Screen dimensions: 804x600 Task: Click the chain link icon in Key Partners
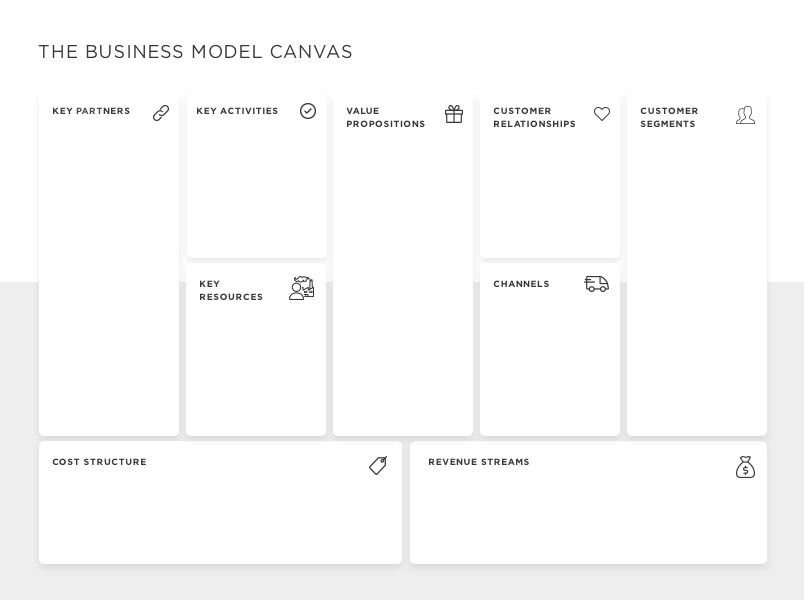[161, 113]
